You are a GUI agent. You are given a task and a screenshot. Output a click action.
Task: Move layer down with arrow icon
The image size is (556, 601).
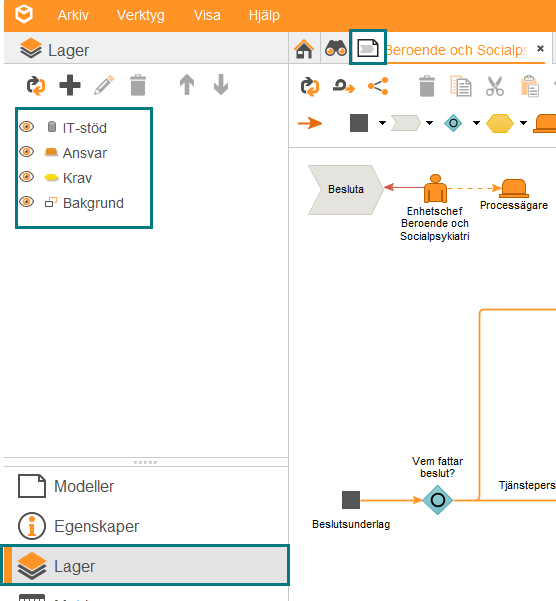click(221, 85)
